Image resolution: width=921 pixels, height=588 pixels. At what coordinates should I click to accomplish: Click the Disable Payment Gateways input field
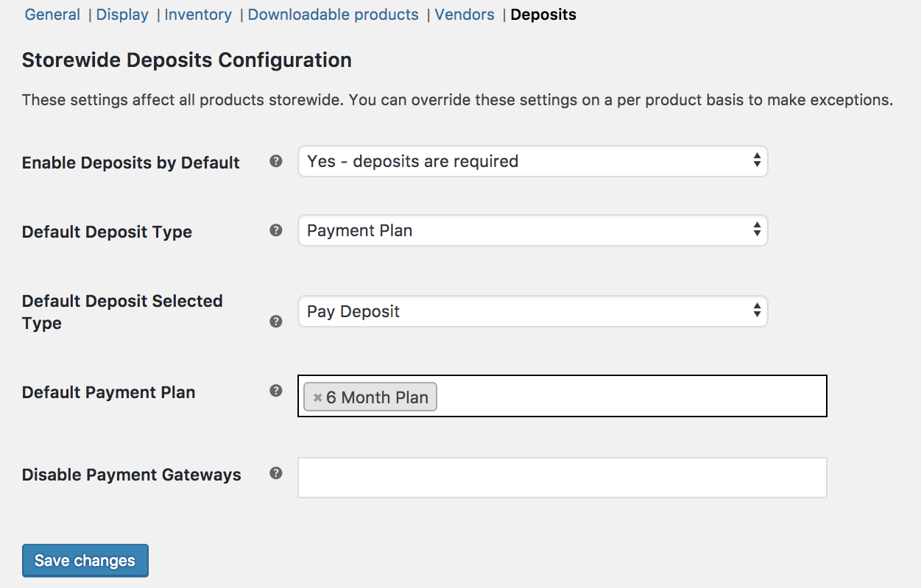click(562, 477)
